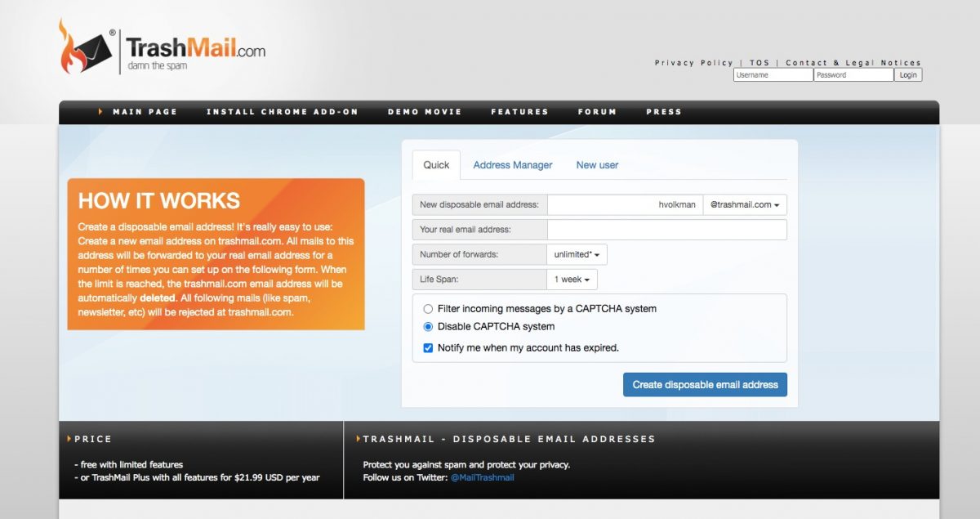980x519 pixels.
Task: Uncheck Notify me when my account has expired
Action: click(x=428, y=348)
